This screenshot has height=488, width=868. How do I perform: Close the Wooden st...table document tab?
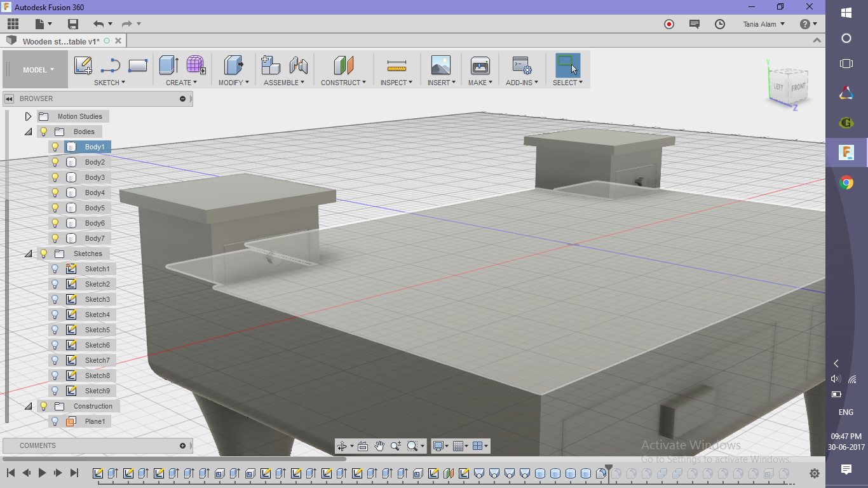pos(118,41)
